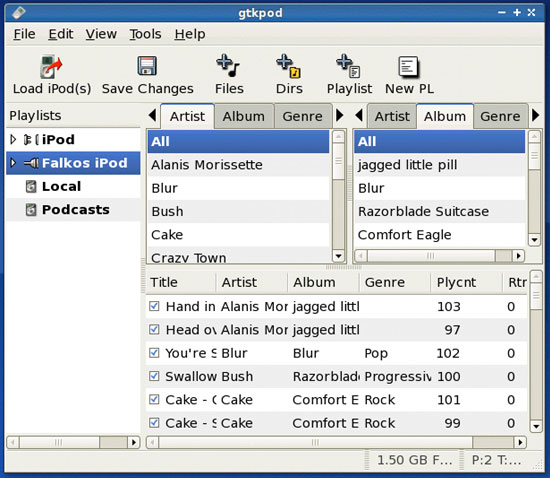
Task: Click the artist list vertical scrollbar thumb
Action: point(338,161)
